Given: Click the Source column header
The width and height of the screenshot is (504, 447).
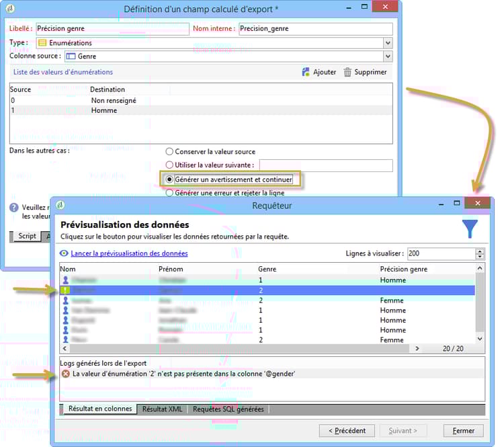Looking at the screenshot, I should (21, 89).
